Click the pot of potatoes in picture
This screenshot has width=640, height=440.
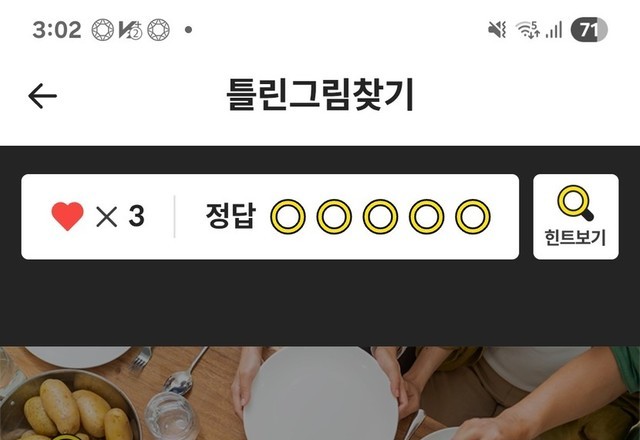point(67,406)
